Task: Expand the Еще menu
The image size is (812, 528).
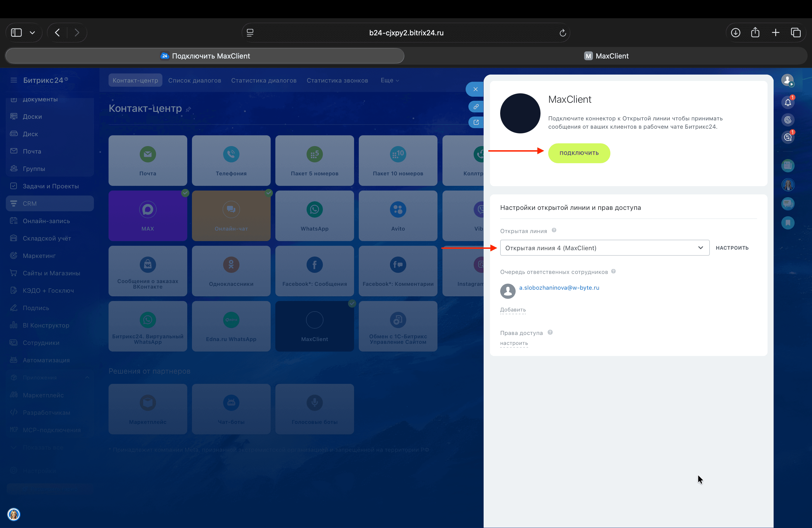Action: (x=390, y=80)
